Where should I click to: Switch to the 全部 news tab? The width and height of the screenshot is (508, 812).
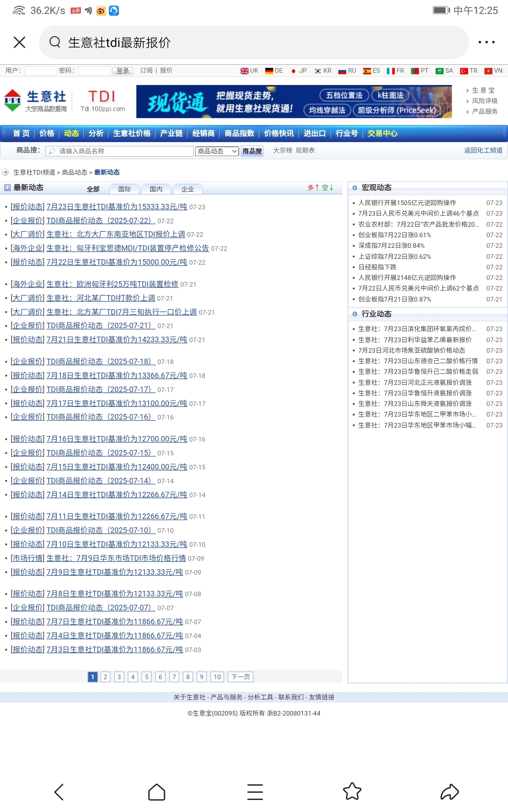click(x=93, y=189)
